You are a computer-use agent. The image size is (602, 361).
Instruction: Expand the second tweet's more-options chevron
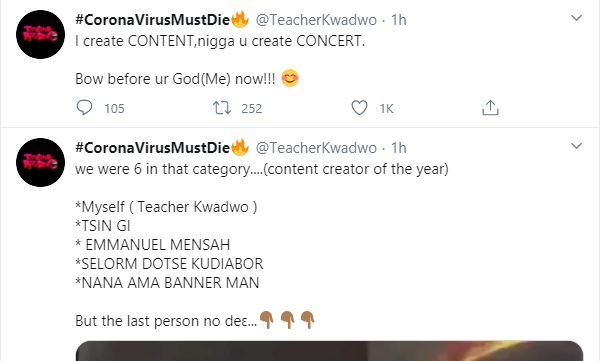pyautogui.click(x=576, y=146)
